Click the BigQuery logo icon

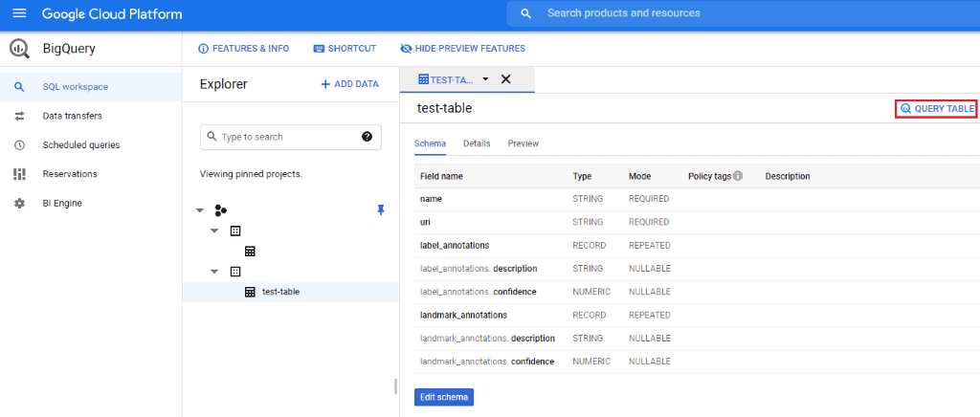(x=20, y=49)
